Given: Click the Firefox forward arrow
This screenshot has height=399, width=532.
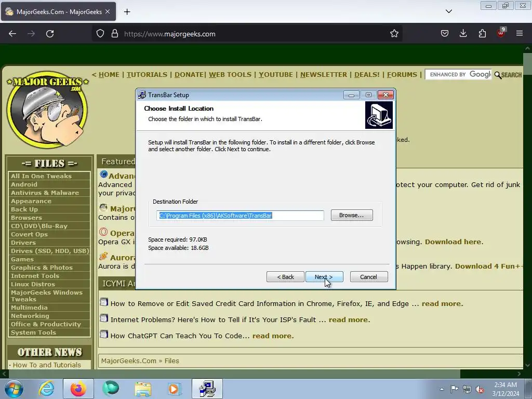Looking at the screenshot, I should (31, 34).
